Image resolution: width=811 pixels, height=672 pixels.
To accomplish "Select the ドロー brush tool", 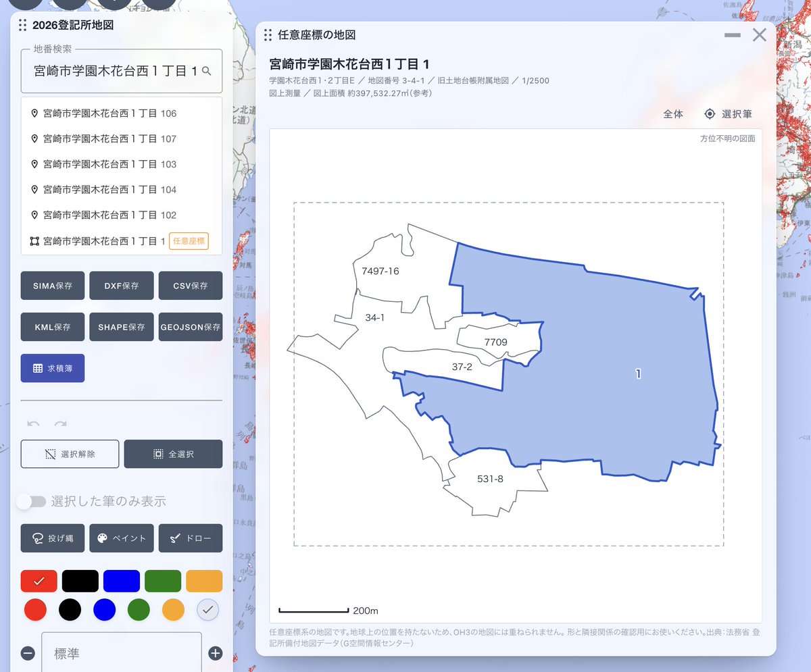I will pyautogui.click(x=191, y=538).
